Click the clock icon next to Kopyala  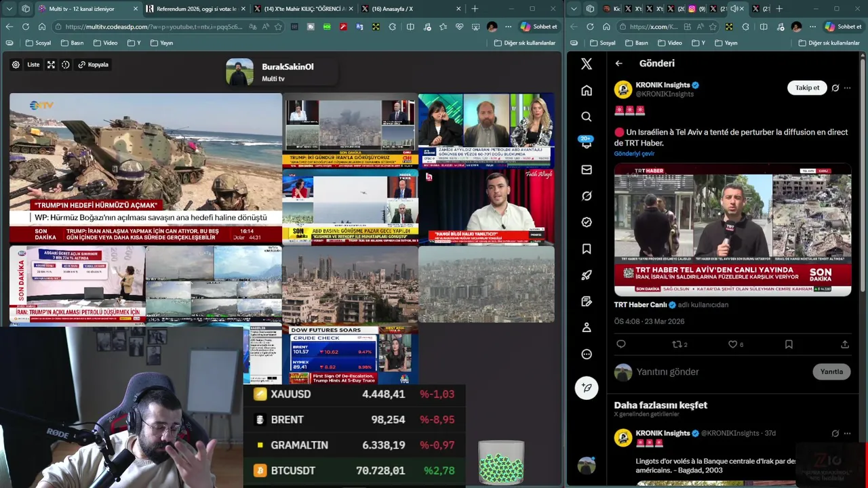click(66, 65)
